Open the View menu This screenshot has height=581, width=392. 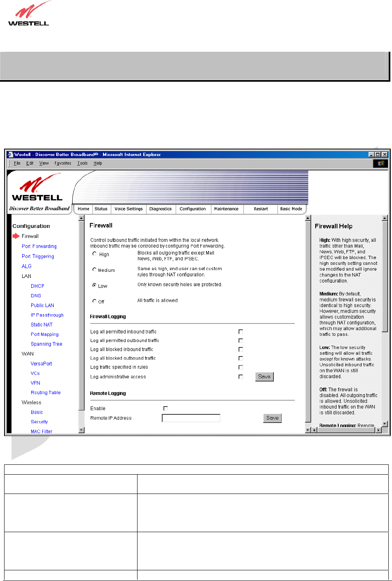[44, 163]
